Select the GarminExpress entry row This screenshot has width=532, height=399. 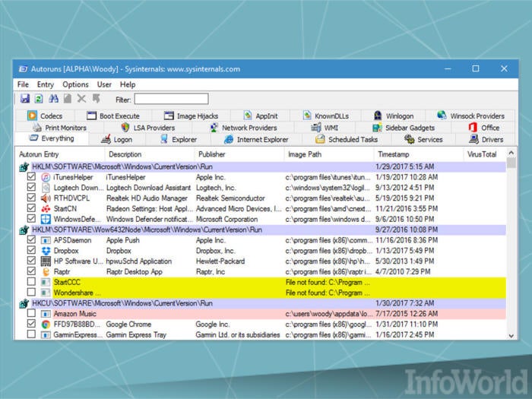[x=262, y=335]
